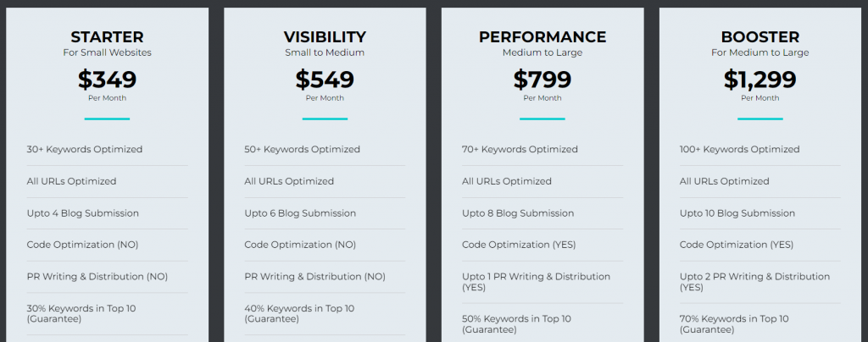This screenshot has width=868, height=342.
Task: Click "30+ Keywords Optimized" feature
Action: 85,150
